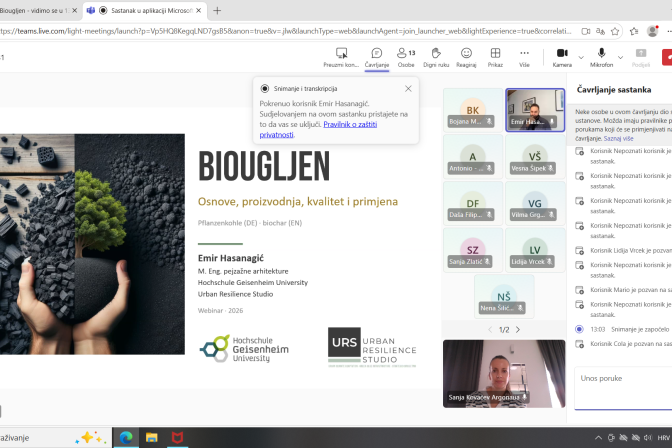The height and width of the screenshot is (448, 672).
Task: Select Vilma Grg participant tile
Action: coord(535,203)
